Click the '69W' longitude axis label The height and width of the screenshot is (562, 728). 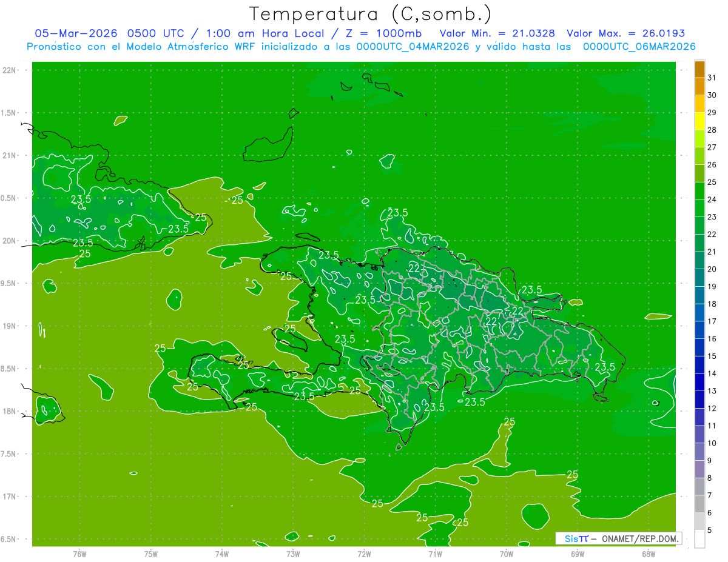point(578,554)
